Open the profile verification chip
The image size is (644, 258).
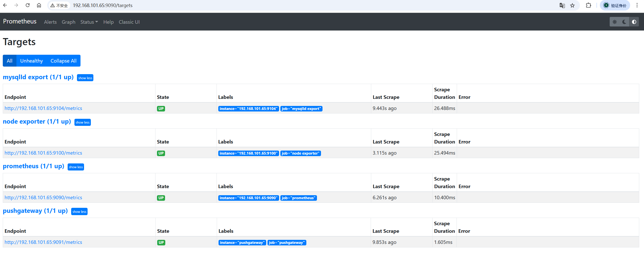[615, 5]
